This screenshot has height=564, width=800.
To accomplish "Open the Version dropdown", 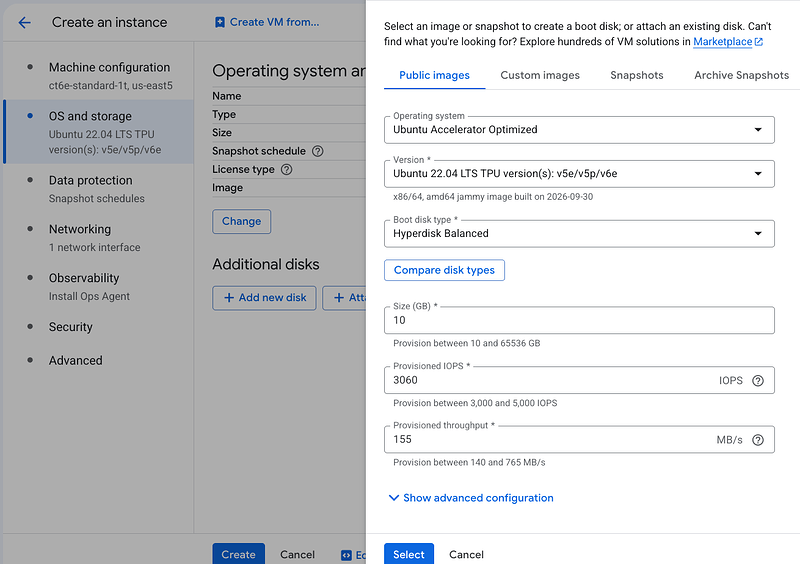I will coord(579,174).
